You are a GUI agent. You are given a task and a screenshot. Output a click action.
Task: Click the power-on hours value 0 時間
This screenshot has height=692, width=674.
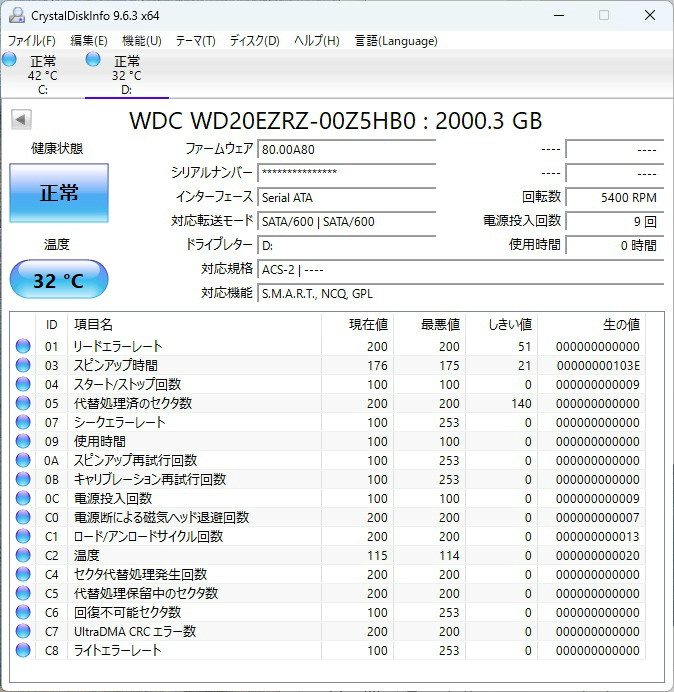pyautogui.click(x=615, y=245)
